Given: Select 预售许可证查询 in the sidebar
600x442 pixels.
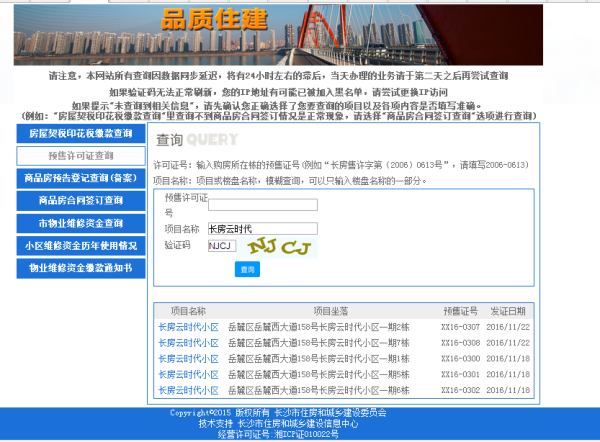Looking at the screenshot, I should [x=80, y=156].
